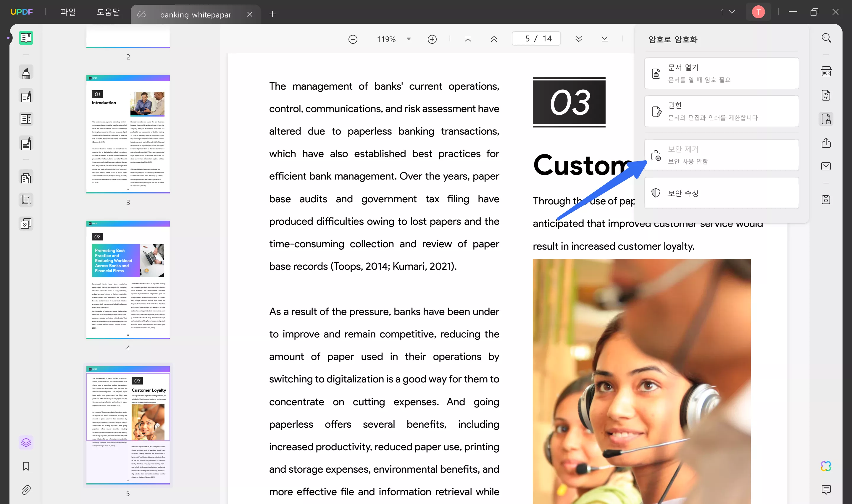Go to the previous page
This screenshot has width=852, height=504.
[494, 39]
